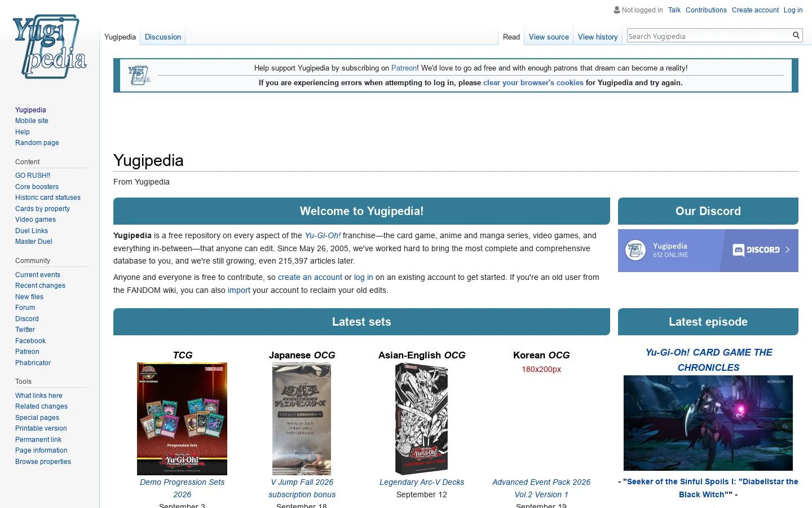Click Create account in top bar
The height and width of the screenshot is (508, 812).
point(755,10)
